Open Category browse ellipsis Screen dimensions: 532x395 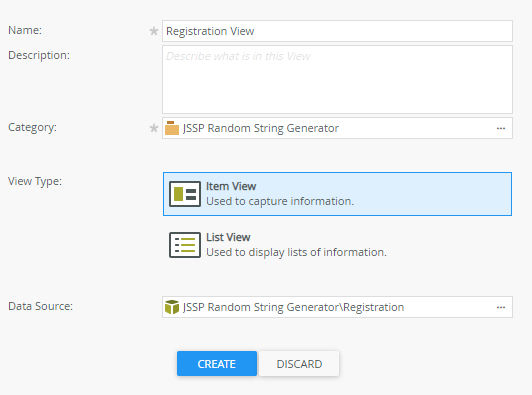click(501, 128)
